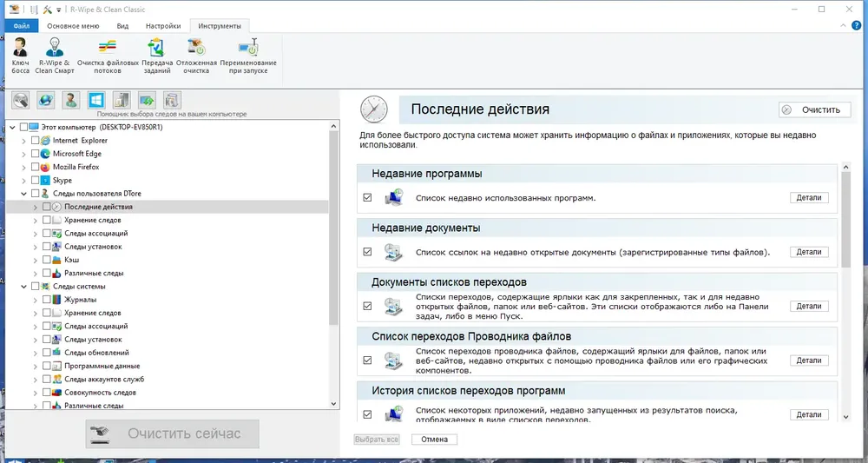The width and height of the screenshot is (868, 463).
Task: Check the Mozilla Firefox tree checkbox
Action: click(36, 167)
